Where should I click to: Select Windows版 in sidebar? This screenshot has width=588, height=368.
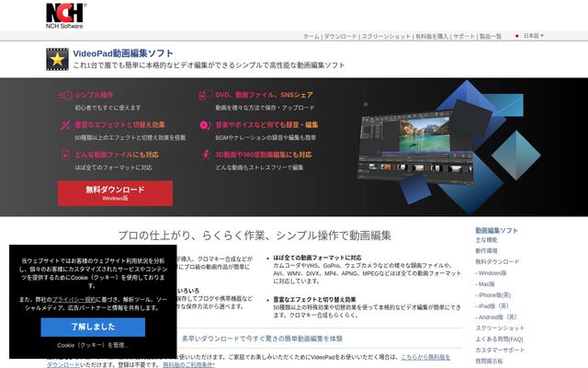(491, 273)
